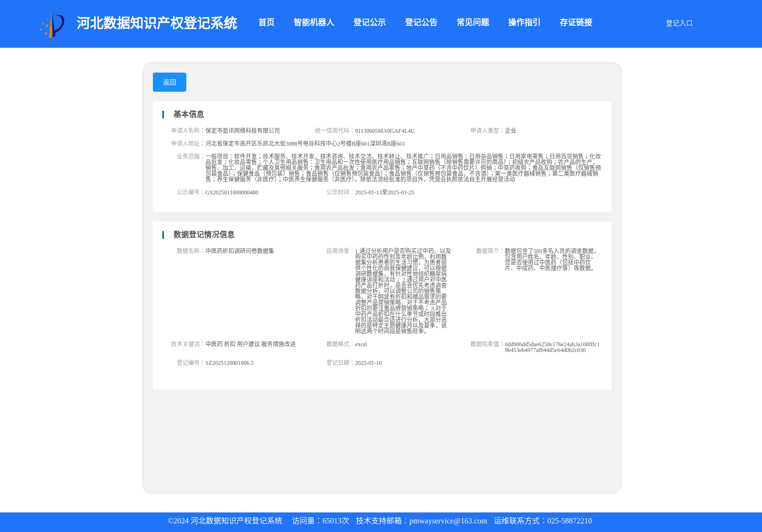Click registration date 2025-01-10
The image size is (762, 532).
(x=368, y=363)
